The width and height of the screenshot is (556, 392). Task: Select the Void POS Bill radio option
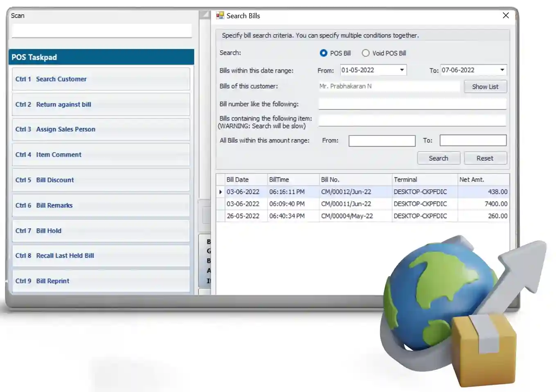pyautogui.click(x=366, y=53)
